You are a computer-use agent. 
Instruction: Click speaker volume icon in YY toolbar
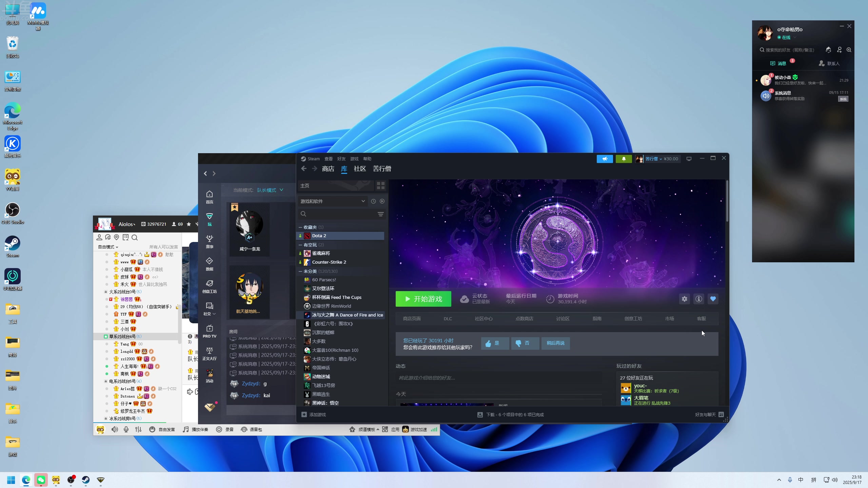[x=115, y=429]
